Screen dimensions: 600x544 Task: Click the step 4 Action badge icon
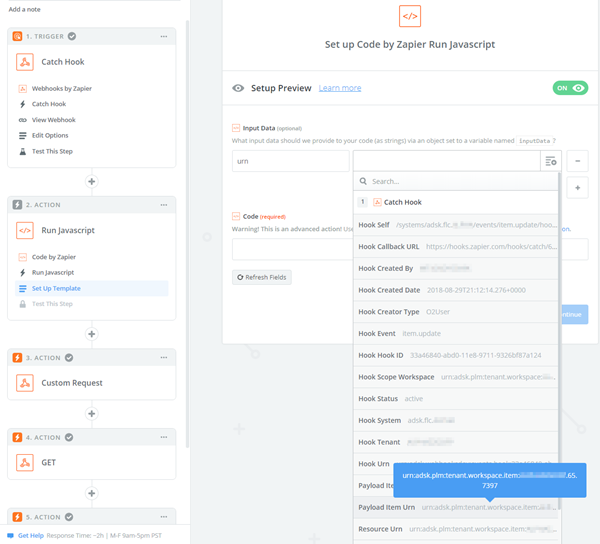tap(17, 437)
